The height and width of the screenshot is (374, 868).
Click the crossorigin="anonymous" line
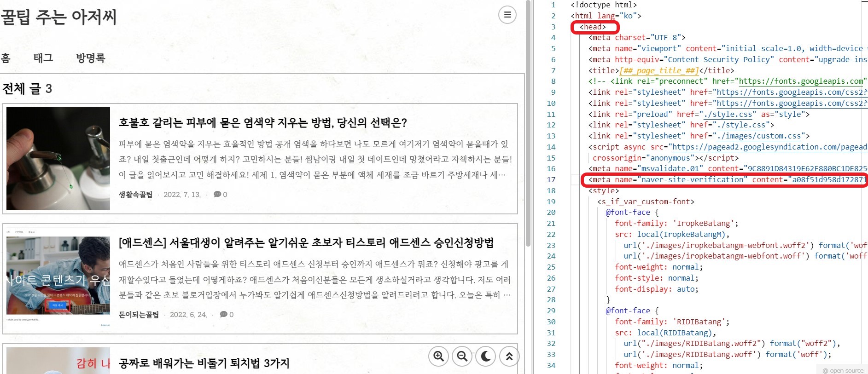tap(666, 158)
